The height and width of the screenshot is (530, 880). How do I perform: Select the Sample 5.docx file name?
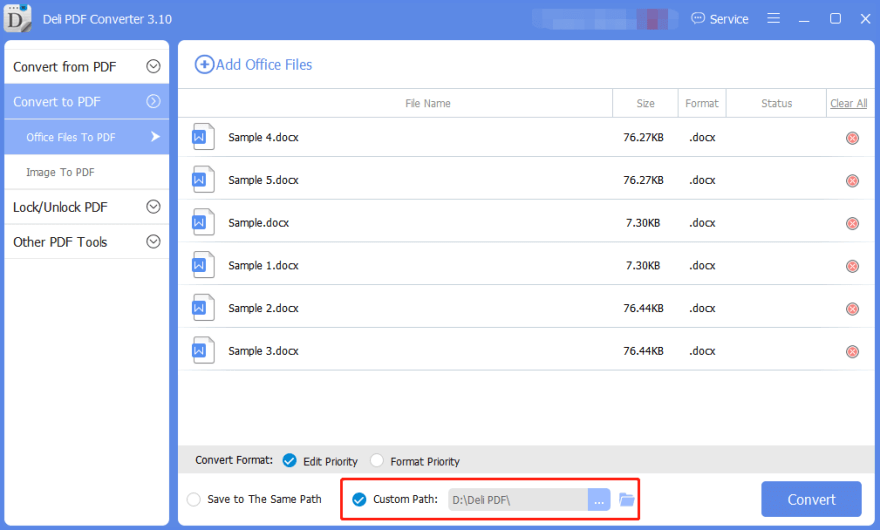263,180
